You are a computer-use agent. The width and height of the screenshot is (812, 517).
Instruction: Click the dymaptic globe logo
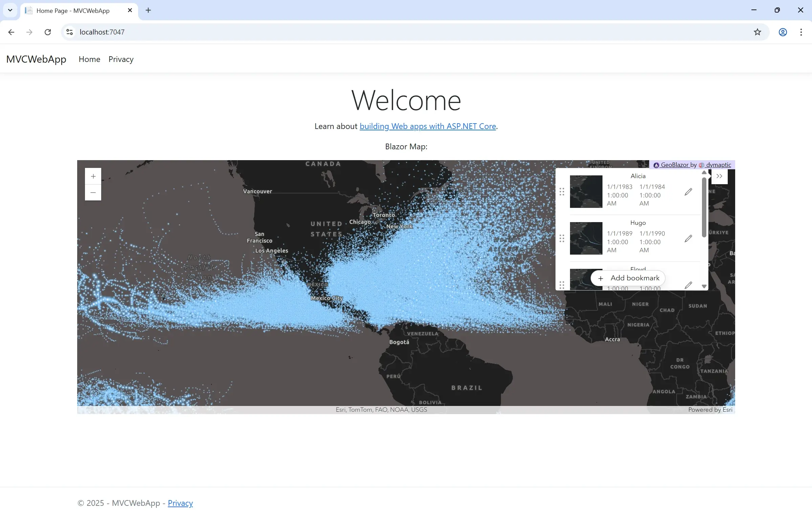click(702, 165)
